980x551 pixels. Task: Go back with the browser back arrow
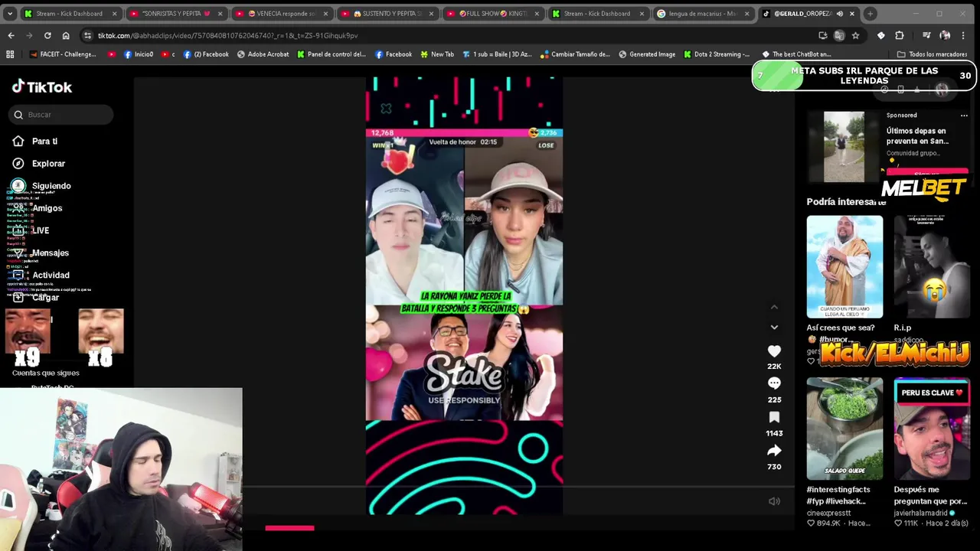tap(11, 35)
